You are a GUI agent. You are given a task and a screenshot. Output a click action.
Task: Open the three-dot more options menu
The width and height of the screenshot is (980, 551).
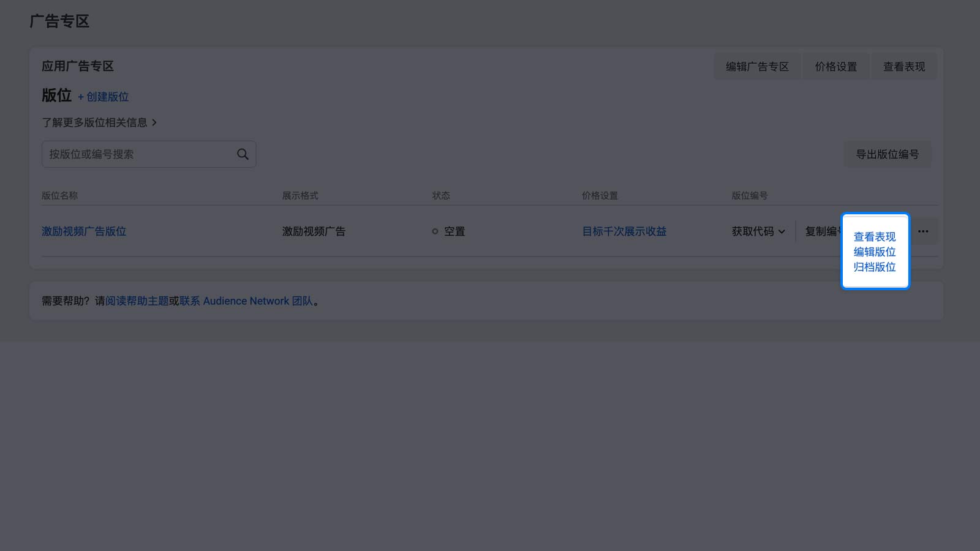coord(923,231)
